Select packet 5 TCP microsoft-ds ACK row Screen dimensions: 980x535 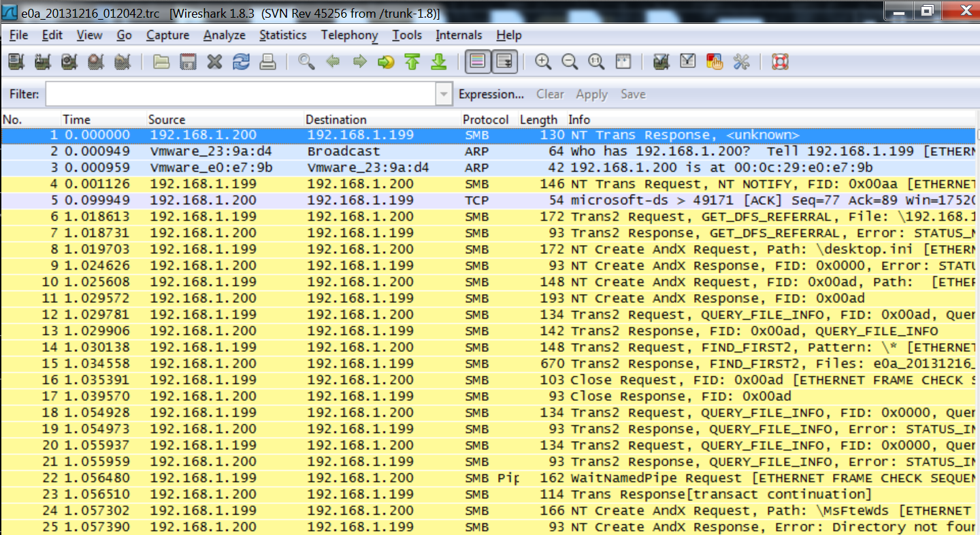490,200
